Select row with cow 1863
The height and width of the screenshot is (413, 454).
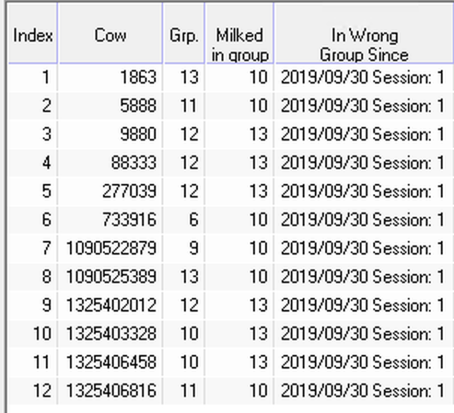pos(231,77)
